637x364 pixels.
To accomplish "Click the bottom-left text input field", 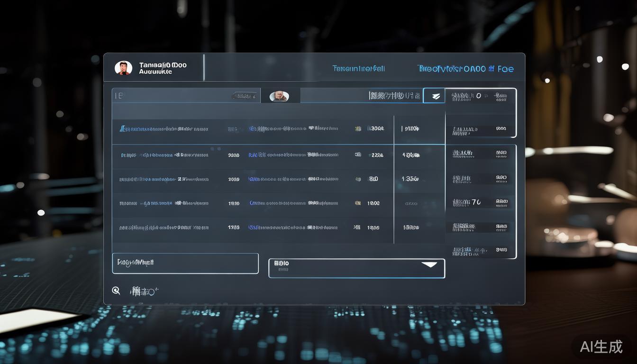I will coord(185,263).
